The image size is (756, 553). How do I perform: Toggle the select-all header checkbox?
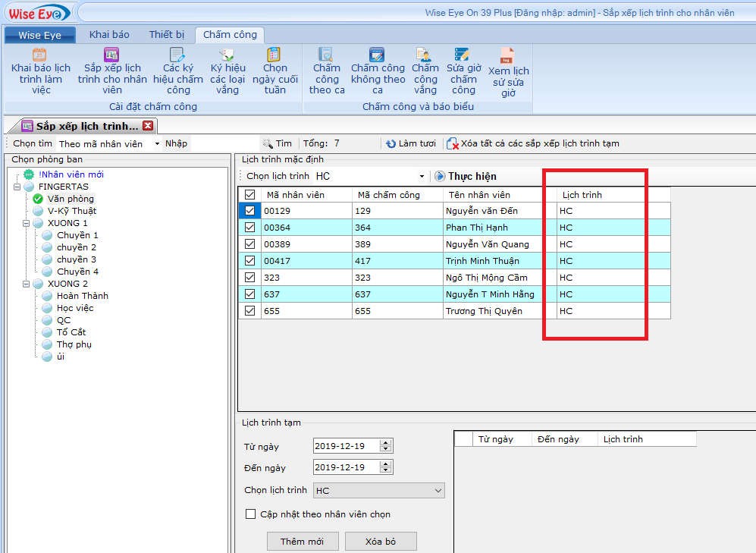click(250, 195)
